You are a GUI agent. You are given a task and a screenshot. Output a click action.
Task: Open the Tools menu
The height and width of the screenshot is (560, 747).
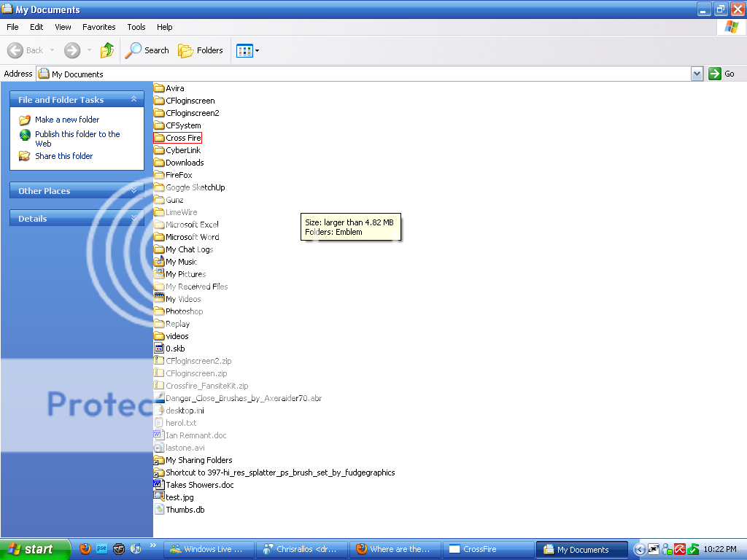pos(136,27)
